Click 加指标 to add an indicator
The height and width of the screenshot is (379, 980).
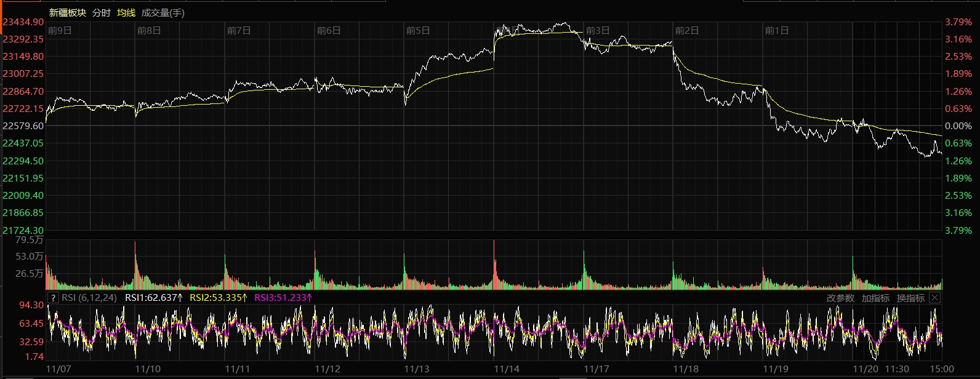pyautogui.click(x=875, y=298)
